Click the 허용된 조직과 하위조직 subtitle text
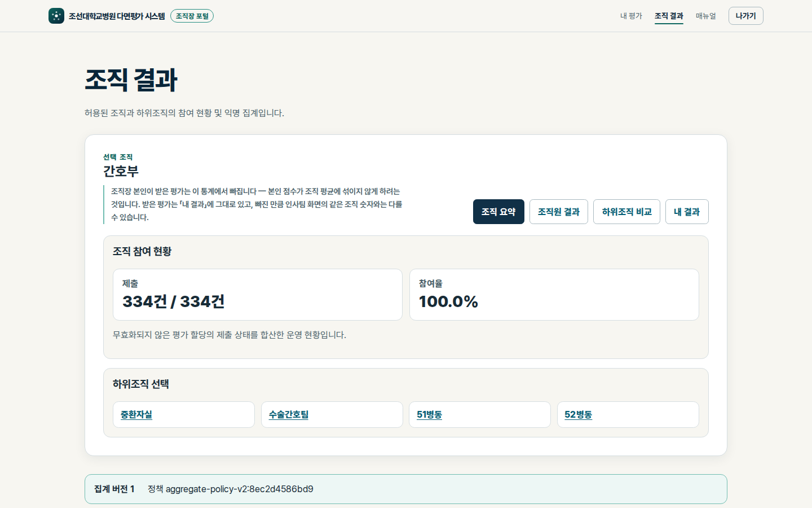 click(x=184, y=113)
